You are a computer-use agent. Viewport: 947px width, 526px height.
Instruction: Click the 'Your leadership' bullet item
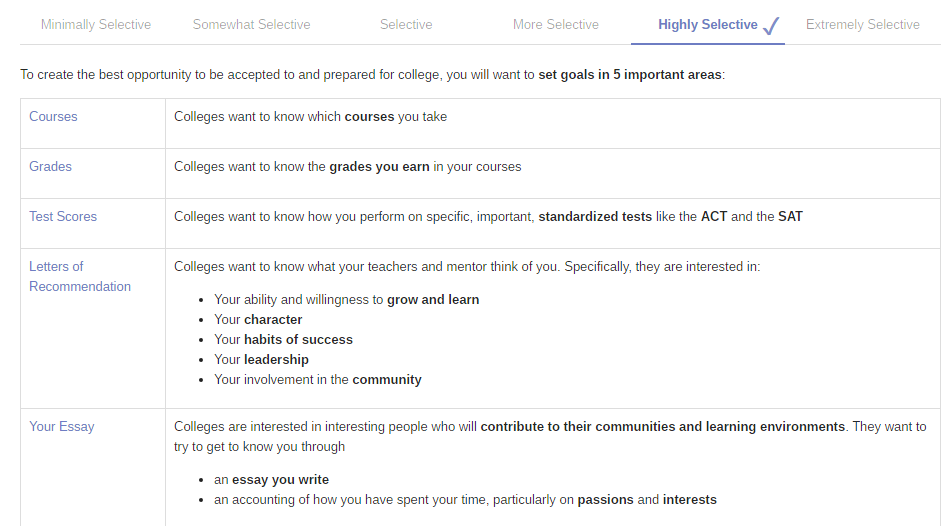(x=261, y=360)
